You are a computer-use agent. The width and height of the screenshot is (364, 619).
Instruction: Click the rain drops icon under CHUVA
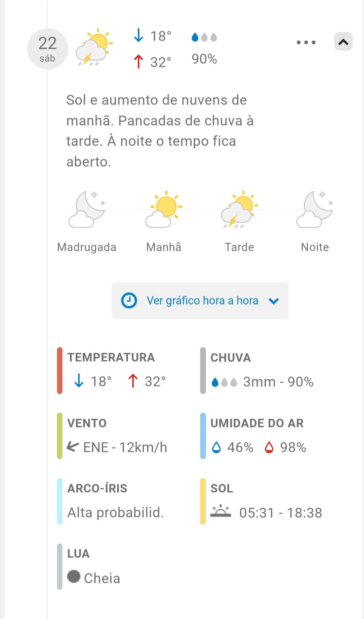point(224,382)
